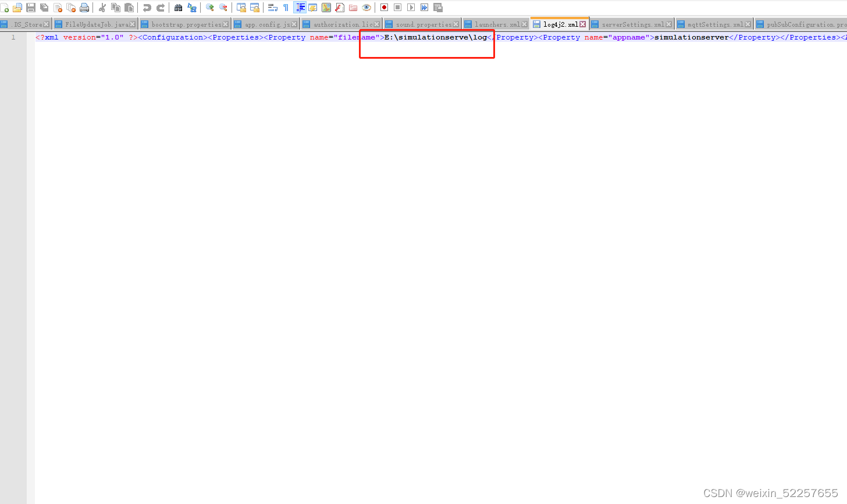
Task: Zoom out with the magnifier minus icon
Action: [x=223, y=8]
